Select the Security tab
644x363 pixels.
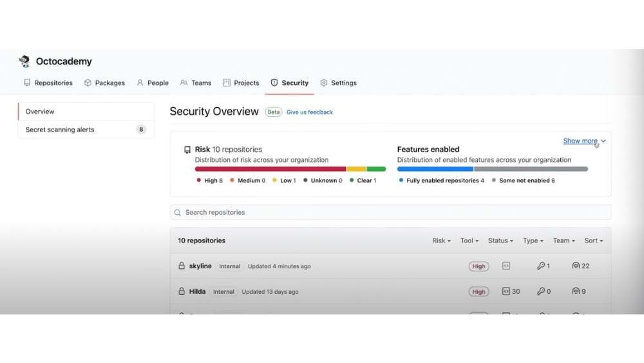coord(290,83)
